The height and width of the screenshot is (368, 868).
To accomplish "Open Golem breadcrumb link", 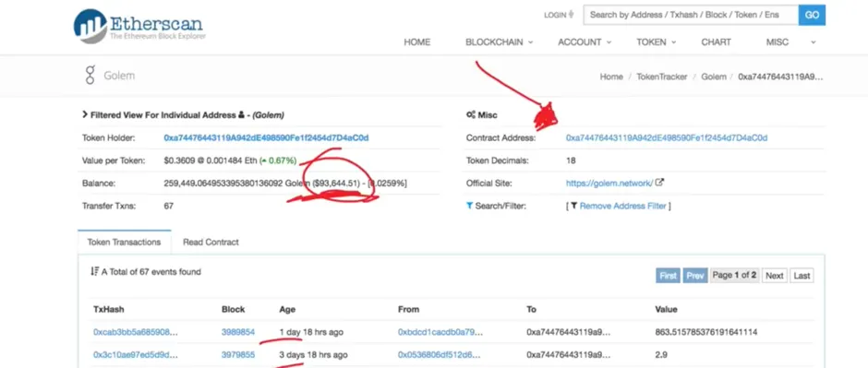I will tap(714, 77).
